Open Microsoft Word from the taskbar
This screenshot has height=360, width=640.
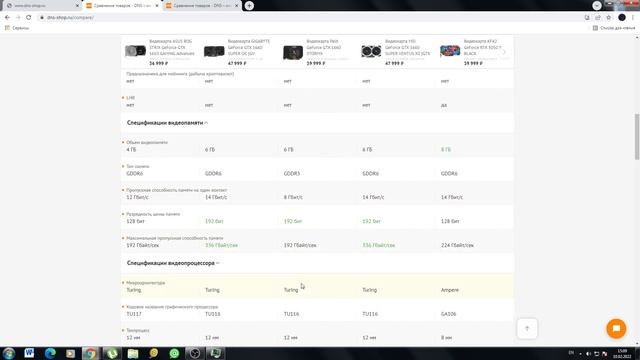(x=29, y=353)
